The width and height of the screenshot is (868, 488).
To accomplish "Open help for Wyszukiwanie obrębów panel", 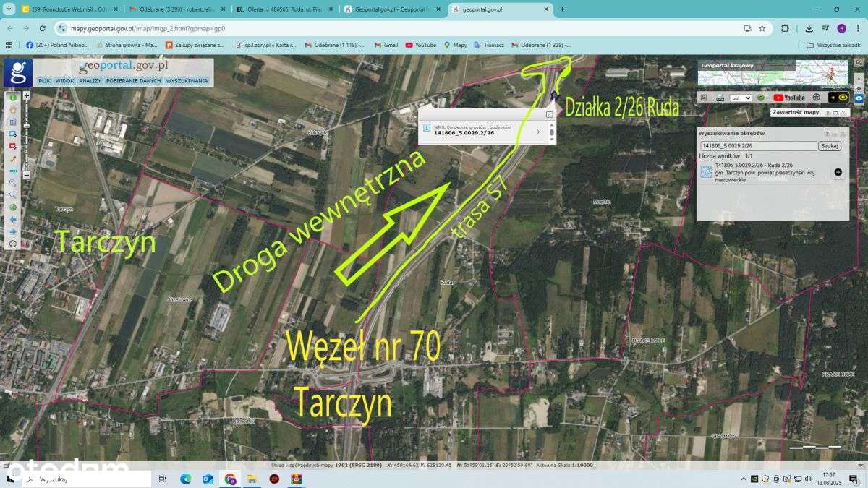I will click(x=827, y=134).
